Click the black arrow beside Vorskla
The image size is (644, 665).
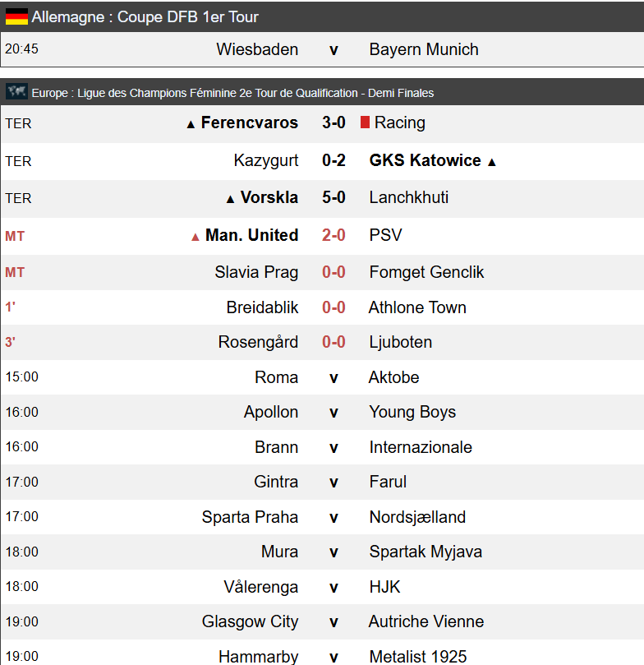pos(231,199)
